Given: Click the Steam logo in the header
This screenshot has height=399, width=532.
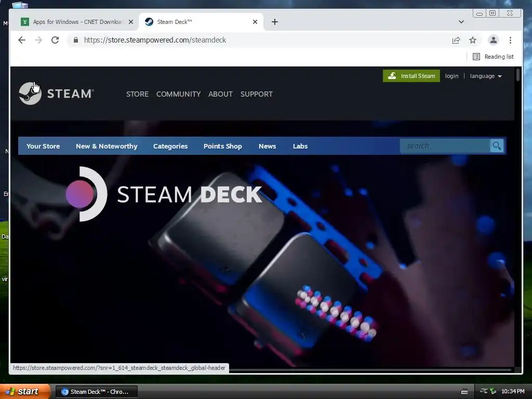Looking at the screenshot, I should coord(56,94).
